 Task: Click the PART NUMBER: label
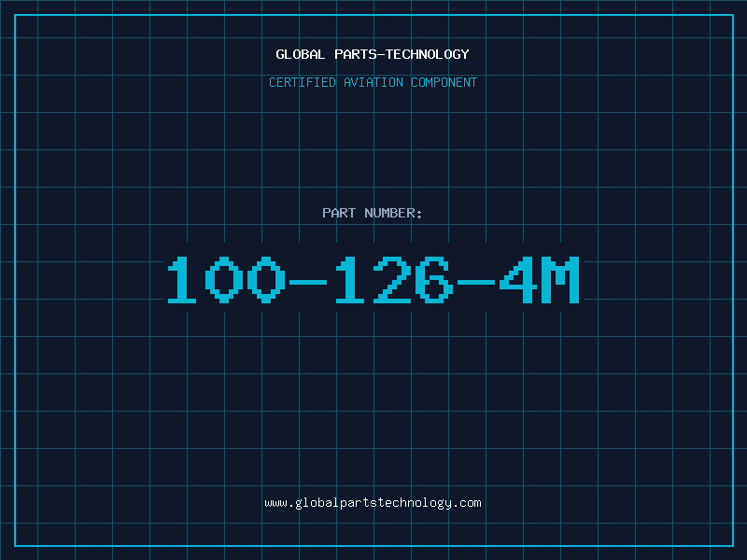pos(373,213)
